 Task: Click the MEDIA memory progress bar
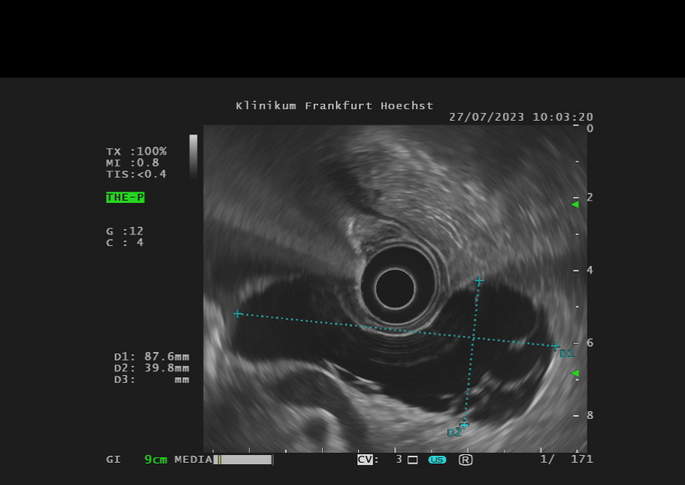[245, 460]
